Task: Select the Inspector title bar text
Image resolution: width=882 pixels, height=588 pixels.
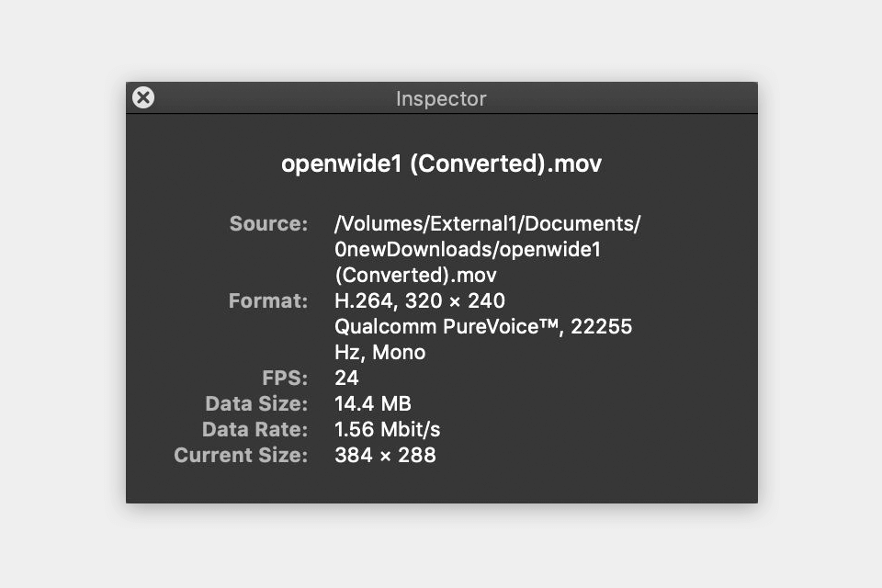Action: click(441, 98)
